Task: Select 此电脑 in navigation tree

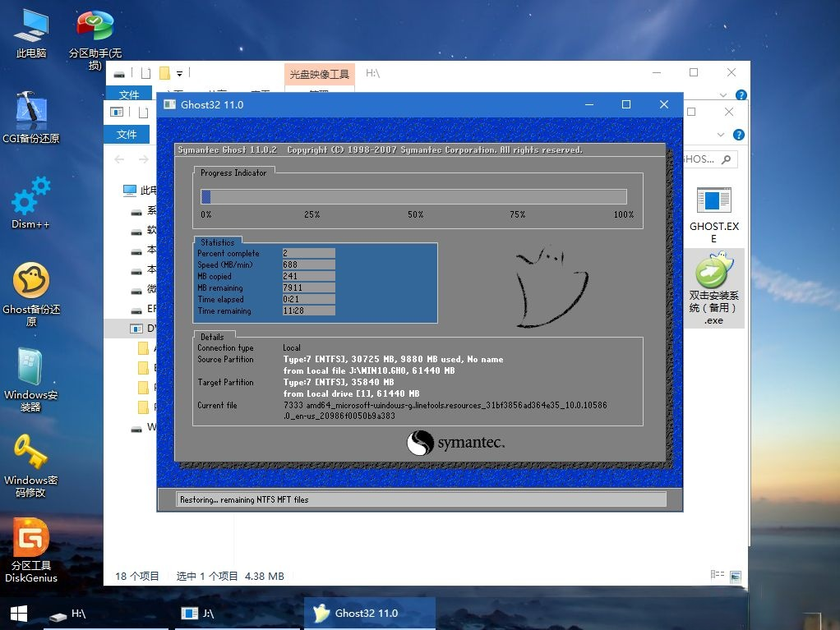Action: [x=139, y=191]
